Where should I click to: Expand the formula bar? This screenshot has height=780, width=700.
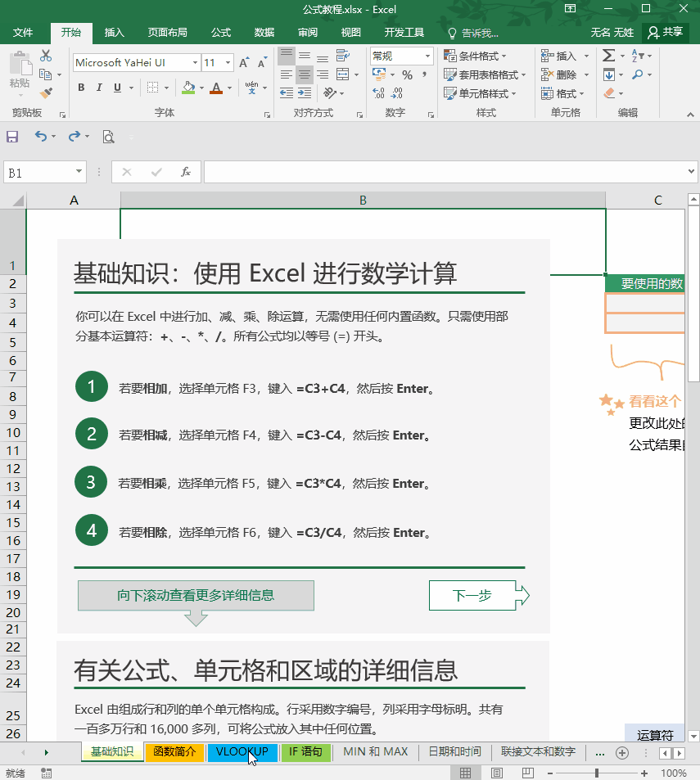click(691, 172)
